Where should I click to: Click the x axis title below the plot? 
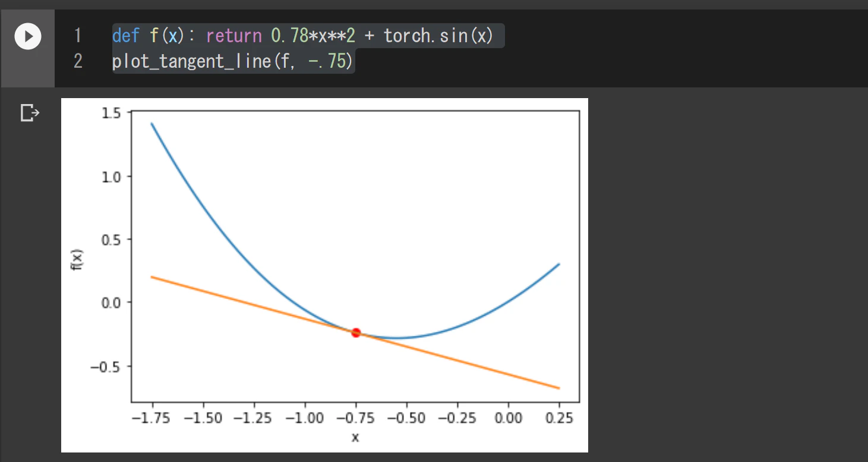[x=355, y=438]
